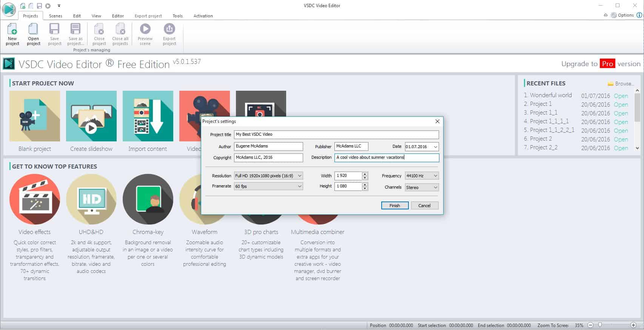Image resolution: width=644 pixels, height=330 pixels.
Task: Open the Channels dropdown
Action: pyautogui.click(x=435, y=187)
